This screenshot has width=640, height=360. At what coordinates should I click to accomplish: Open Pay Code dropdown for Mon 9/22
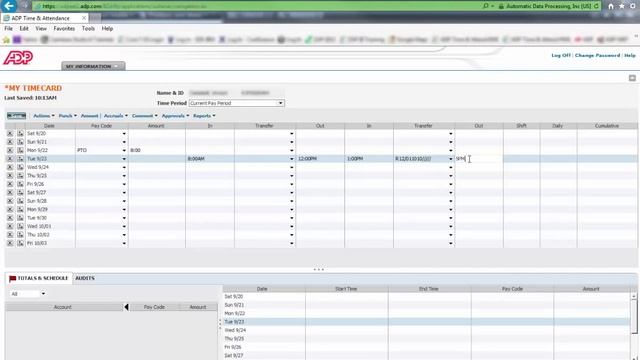pos(124,151)
